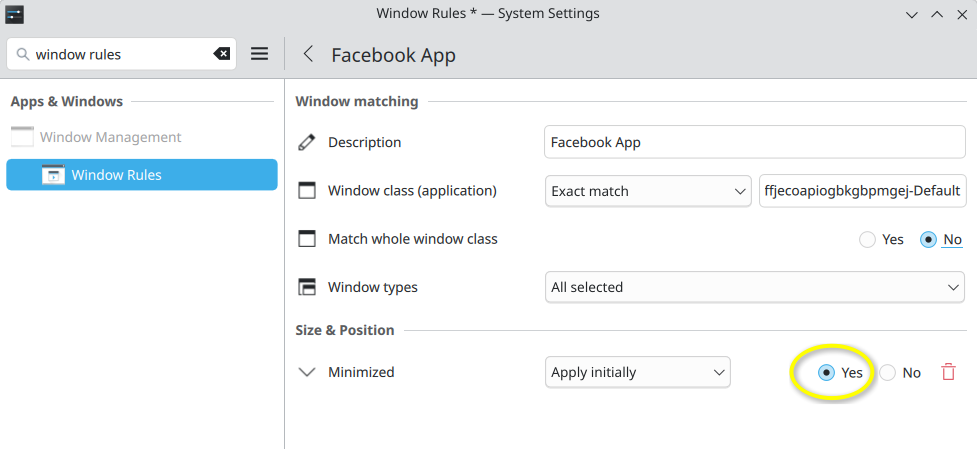Open the hamburger menu icon
The image size is (977, 449).
[x=259, y=54]
